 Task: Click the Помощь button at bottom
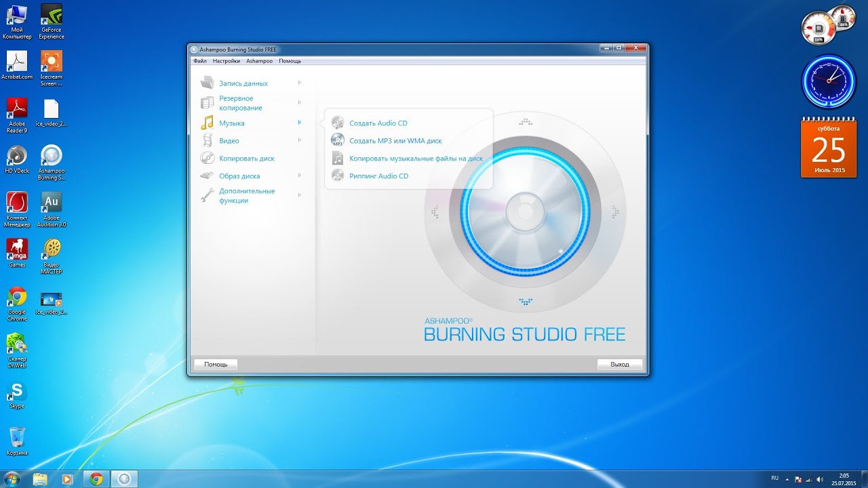(x=216, y=364)
